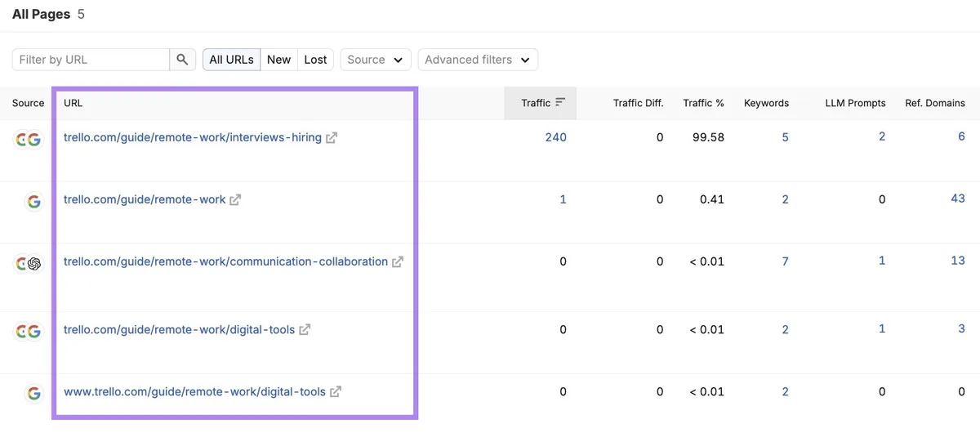Open the Source dropdown filter
This screenshot has width=980, height=433.
[376, 60]
